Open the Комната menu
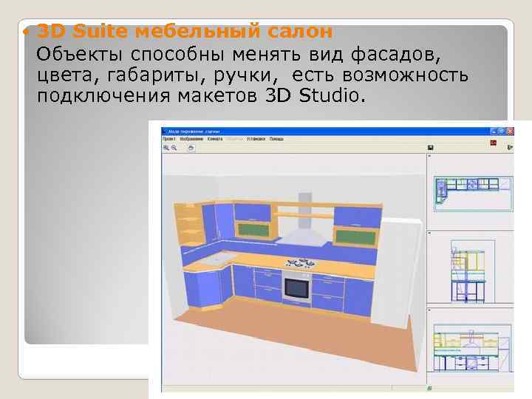532x399 pixels. tap(215, 139)
